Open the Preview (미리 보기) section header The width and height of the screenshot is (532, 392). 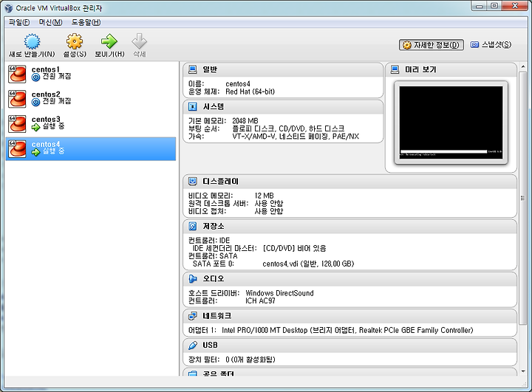tap(451, 69)
